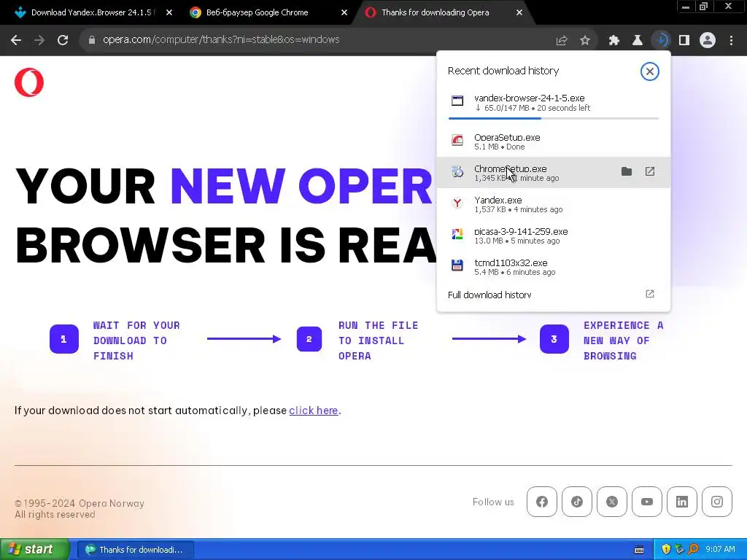The height and width of the screenshot is (560, 747).
Task: View site info via the lock icon
Action: pyautogui.click(x=92, y=40)
